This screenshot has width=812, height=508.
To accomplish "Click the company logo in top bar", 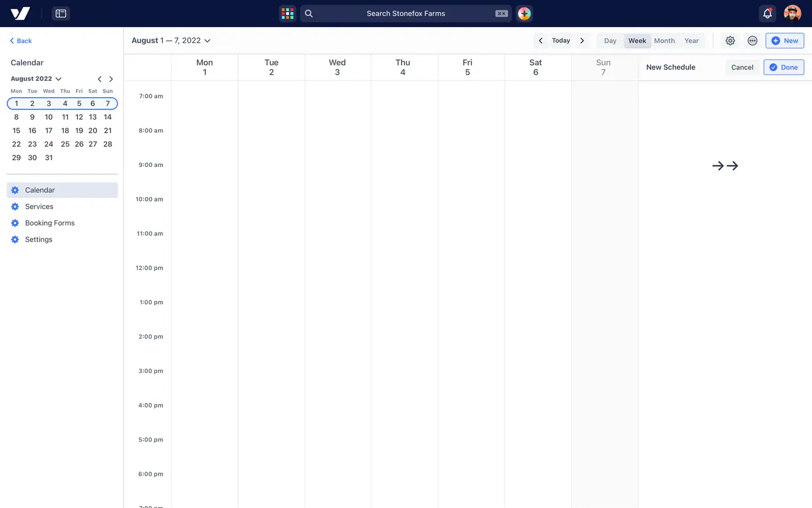I will click(x=20, y=14).
